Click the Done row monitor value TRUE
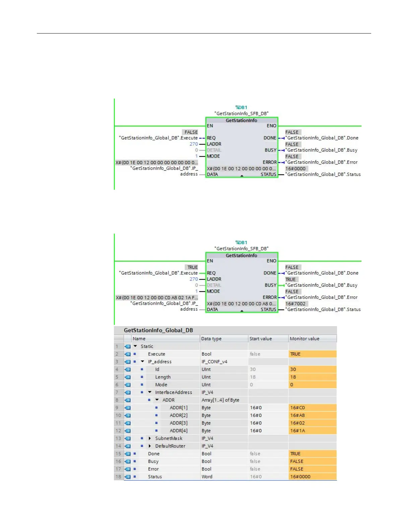 313,454
